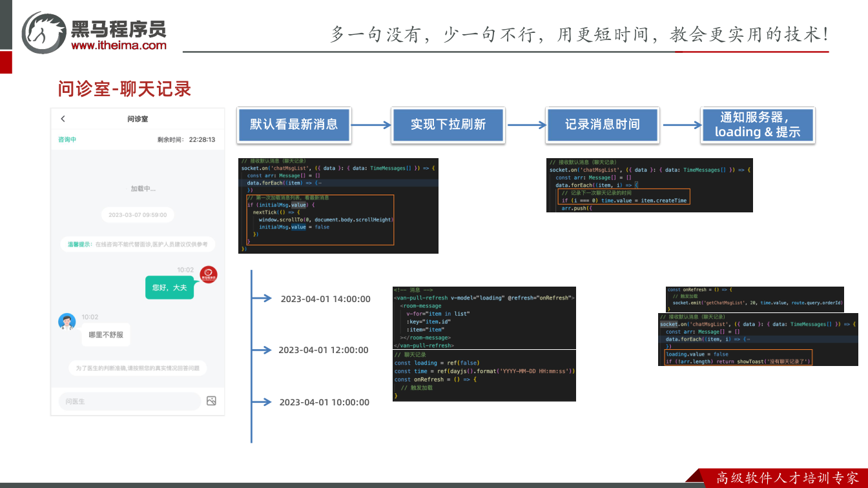Select the 通知服务器, loading & 提示 step box
The width and height of the screenshot is (868, 488).
[758, 125]
